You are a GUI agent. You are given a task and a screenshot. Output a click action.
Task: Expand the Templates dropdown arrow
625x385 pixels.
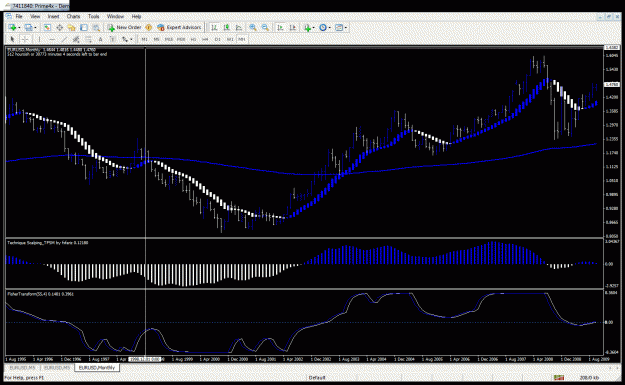[346, 28]
